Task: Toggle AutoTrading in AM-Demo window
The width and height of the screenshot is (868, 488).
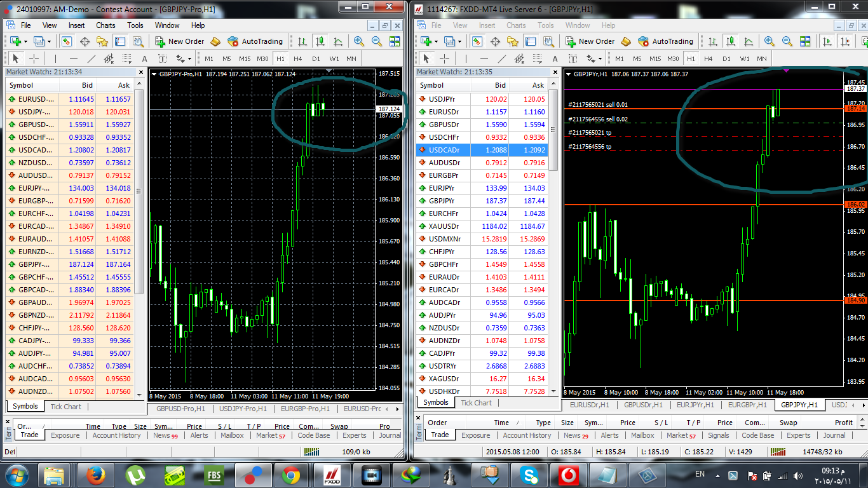Action: (x=255, y=41)
